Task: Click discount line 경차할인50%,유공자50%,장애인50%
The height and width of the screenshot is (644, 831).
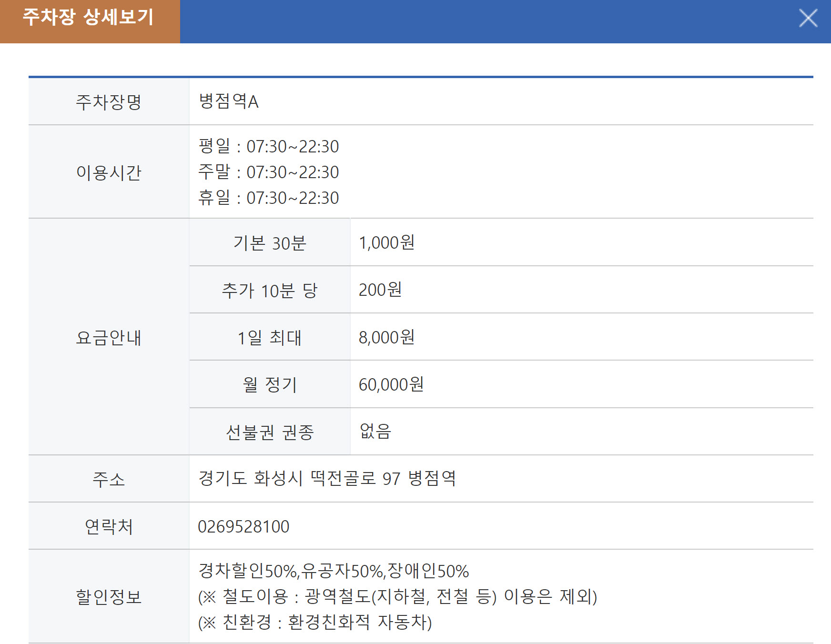Action: pos(334,571)
